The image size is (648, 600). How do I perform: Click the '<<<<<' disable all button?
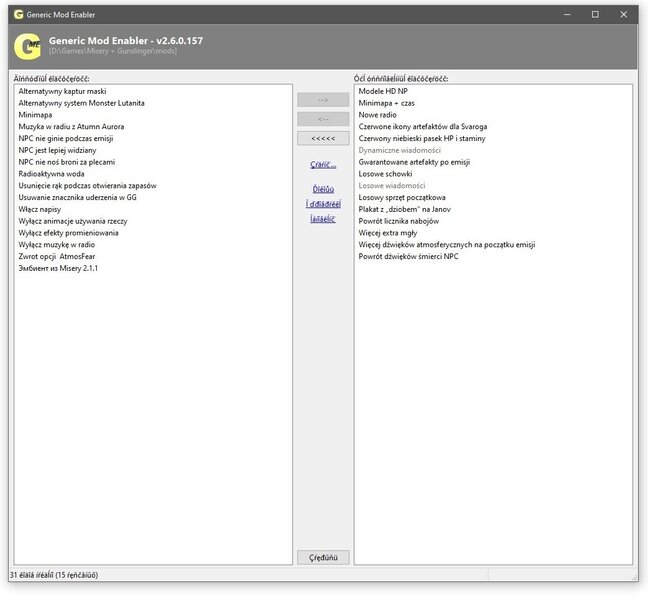coord(323,137)
